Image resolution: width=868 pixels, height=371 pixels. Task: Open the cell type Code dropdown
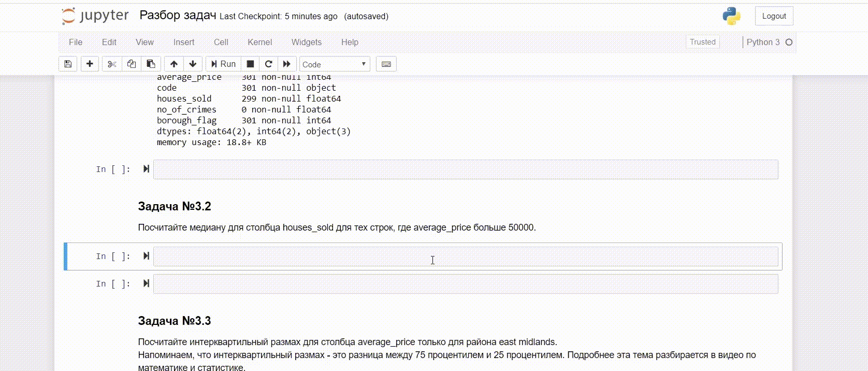[x=335, y=64]
